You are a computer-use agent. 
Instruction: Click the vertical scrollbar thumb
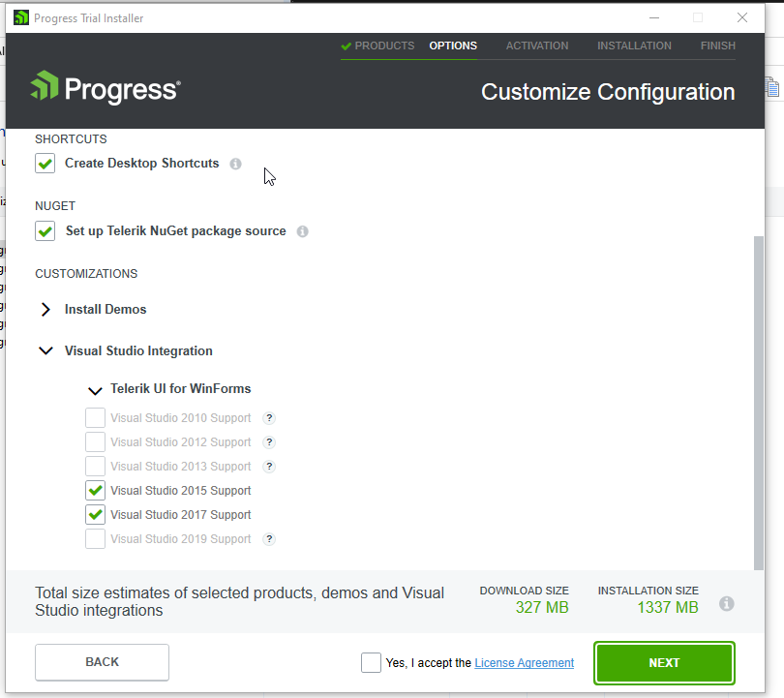[x=759, y=403]
